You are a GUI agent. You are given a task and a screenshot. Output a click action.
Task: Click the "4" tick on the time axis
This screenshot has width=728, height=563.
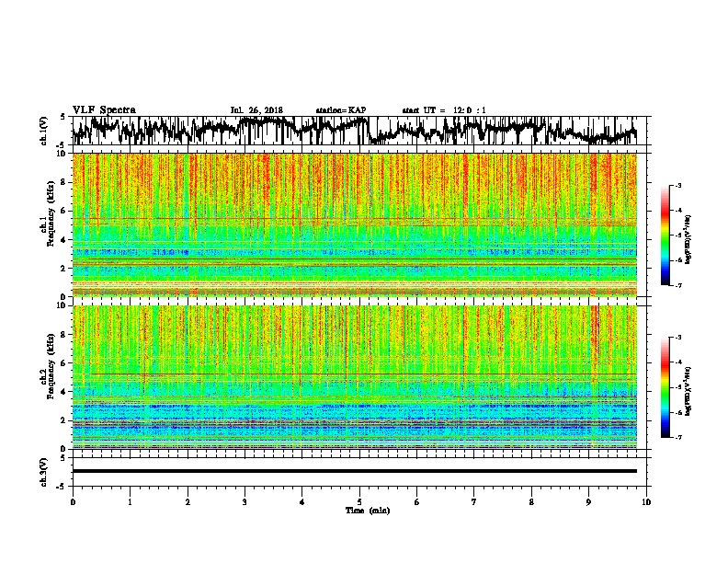(x=301, y=502)
